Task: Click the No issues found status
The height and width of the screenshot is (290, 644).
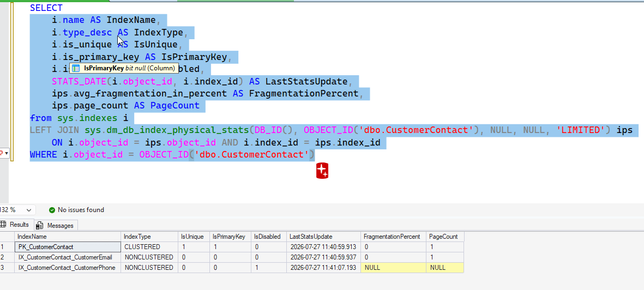Action: coord(76,210)
